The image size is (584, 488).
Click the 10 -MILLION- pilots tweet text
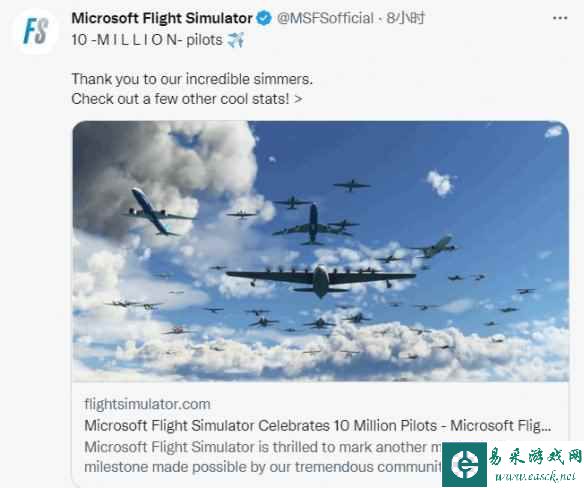coord(147,40)
